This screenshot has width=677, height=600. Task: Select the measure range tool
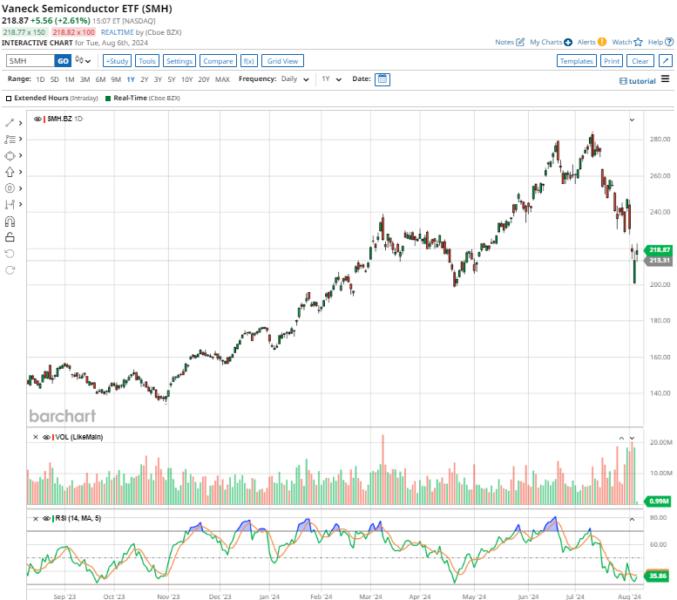tap(9, 205)
